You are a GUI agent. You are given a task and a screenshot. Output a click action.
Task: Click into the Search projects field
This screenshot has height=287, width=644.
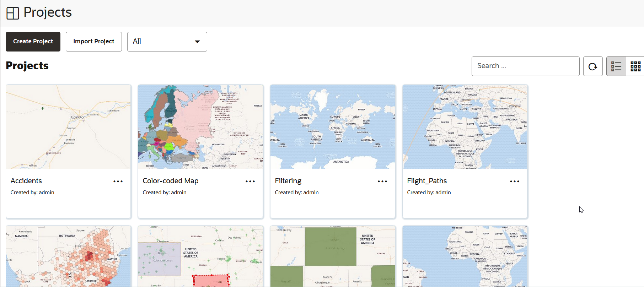pos(525,66)
